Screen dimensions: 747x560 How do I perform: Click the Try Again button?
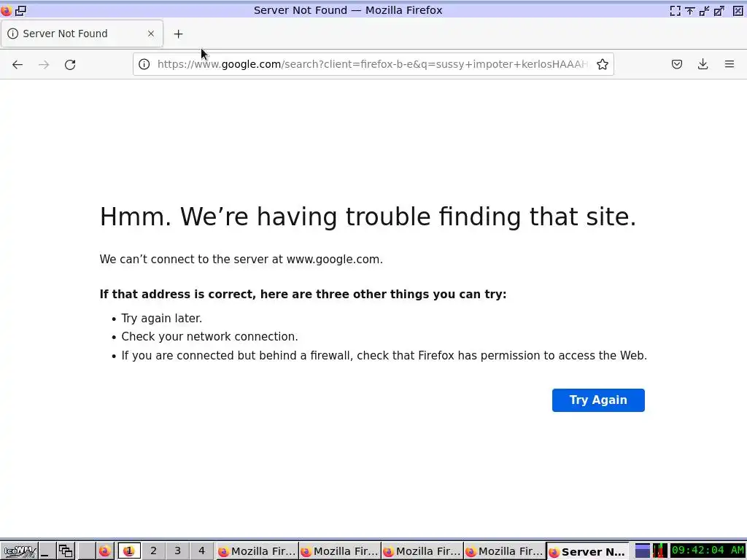[x=598, y=400]
